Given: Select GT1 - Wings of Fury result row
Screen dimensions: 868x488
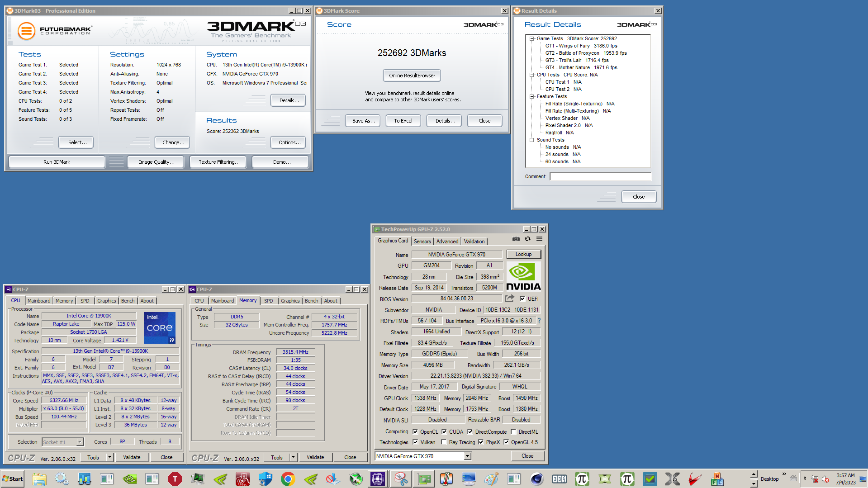Looking at the screenshot, I should (x=581, y=46).
